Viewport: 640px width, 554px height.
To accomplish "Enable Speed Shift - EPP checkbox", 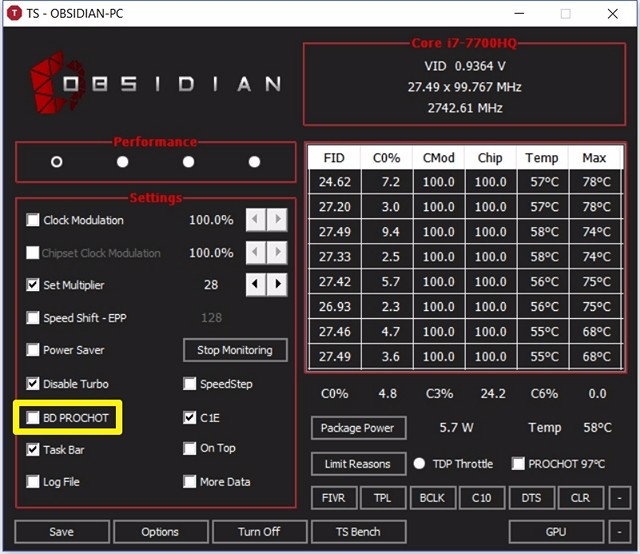I will point(33,318).
